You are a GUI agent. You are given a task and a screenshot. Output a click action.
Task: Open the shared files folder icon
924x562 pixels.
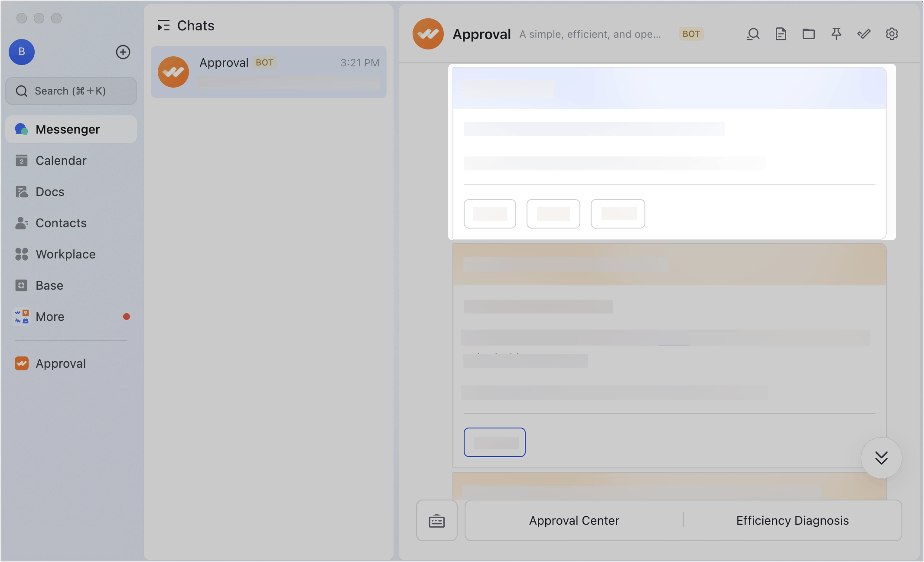pos(808,34)
